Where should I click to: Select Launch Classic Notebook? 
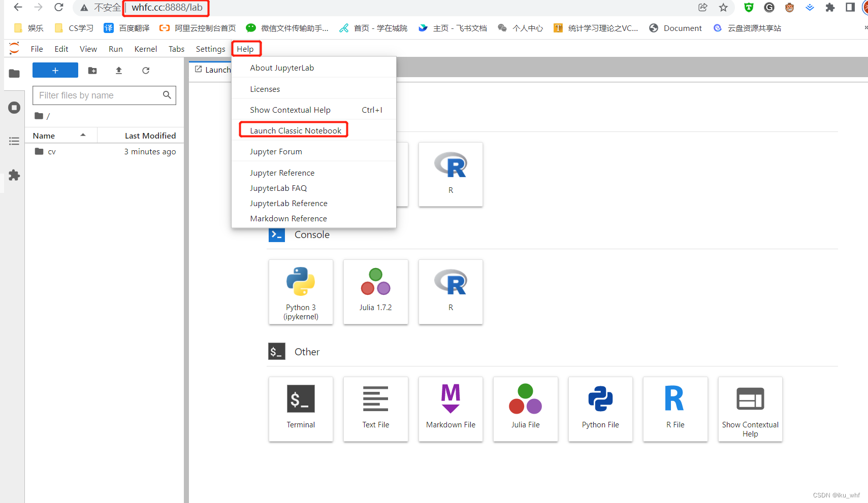pos(314,130)
